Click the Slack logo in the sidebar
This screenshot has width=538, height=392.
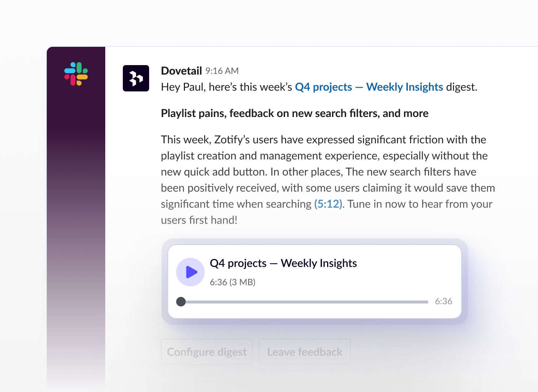(76, 74)
